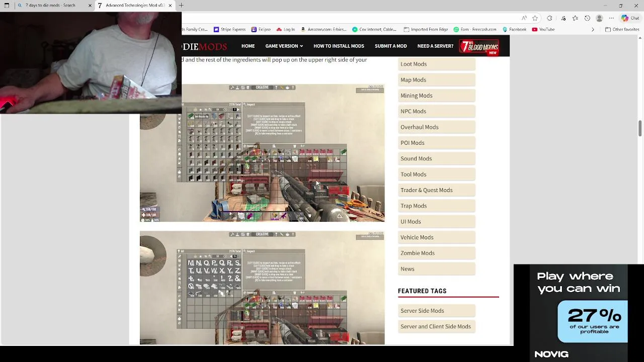Open the Other favorites folder
Image resolution: width=644 pixels, height=362 pixels.
tap(622, 30)
